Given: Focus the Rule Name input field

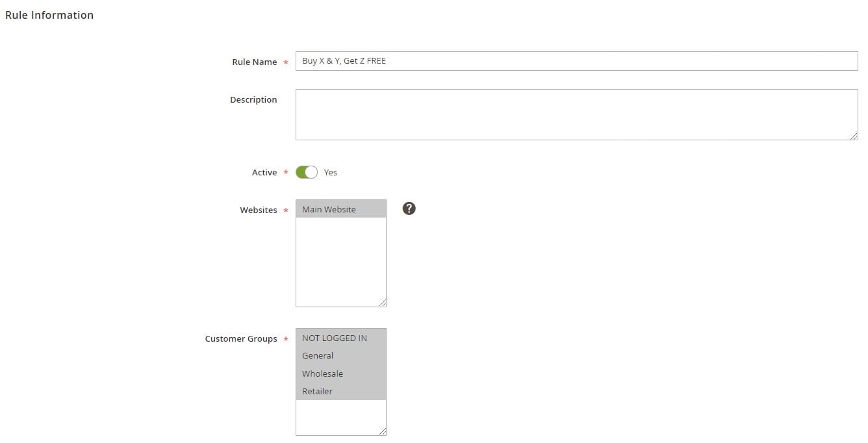Looking at the screenshot, I should click(x=576, y=61).
